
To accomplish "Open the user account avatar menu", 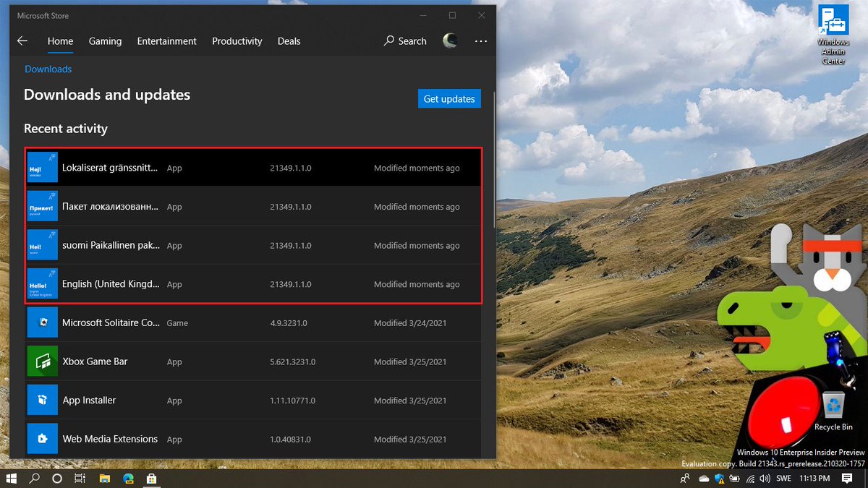I will 450,41.
